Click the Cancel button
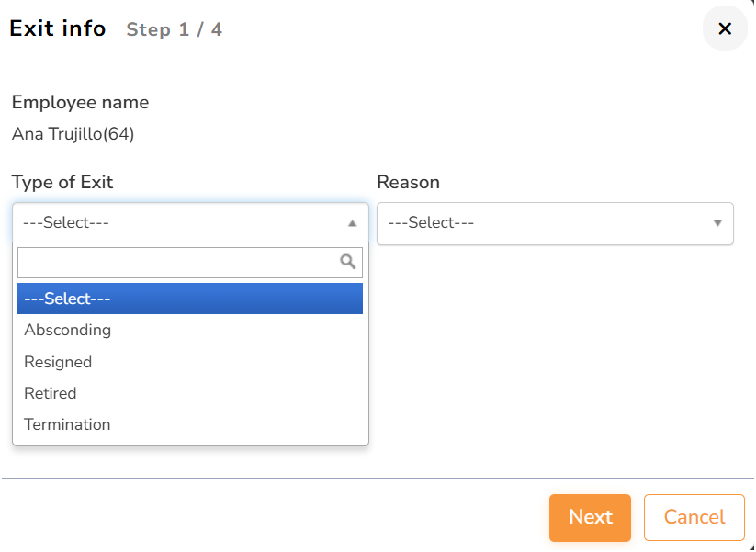This screenshot has width=756, height=552. pyautogui.click(x=694, y=517)
